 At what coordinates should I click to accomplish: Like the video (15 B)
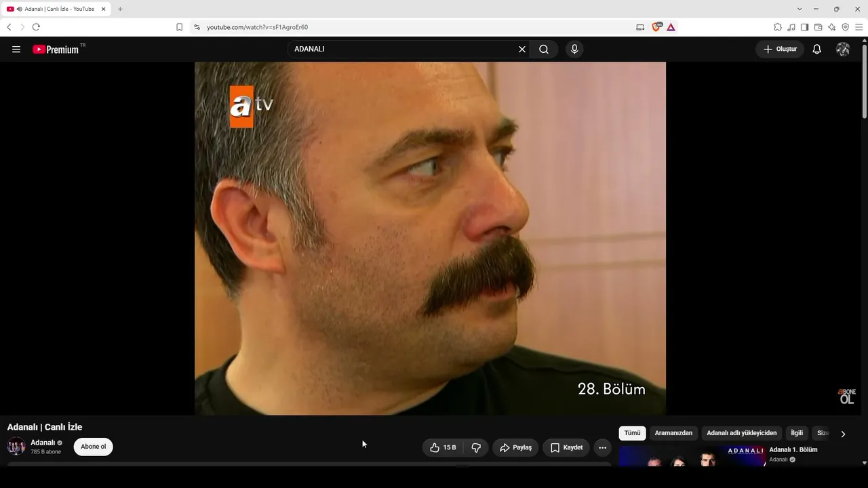pyautogui.click(x=443, y=447)
